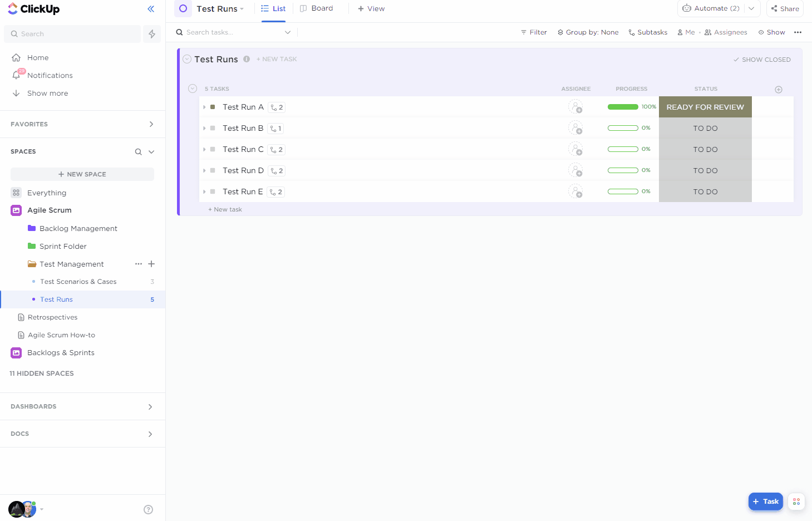
Task: Open subtasks icon for Test Run B
Action: click(275, 129)
